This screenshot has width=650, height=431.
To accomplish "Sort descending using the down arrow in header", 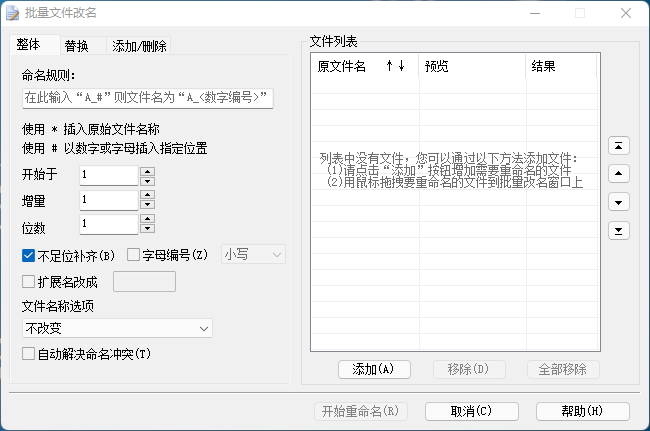I will [x=401, y=65].
